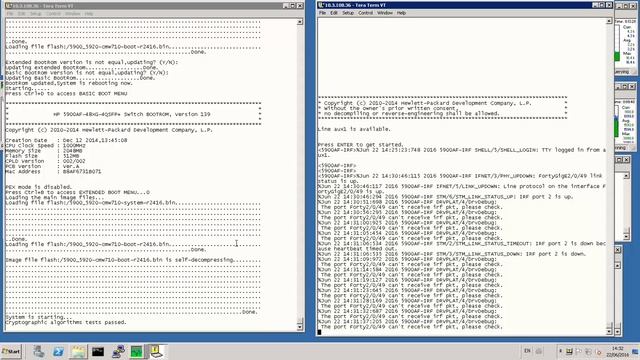The width and height of the screenshot is (640, 360).
Task: Click EN language indicator in tray
Action: 527,351
